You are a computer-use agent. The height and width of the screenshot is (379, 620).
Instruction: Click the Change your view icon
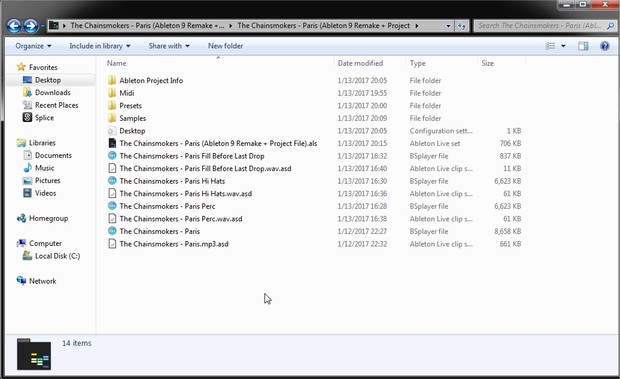point(550,46)
